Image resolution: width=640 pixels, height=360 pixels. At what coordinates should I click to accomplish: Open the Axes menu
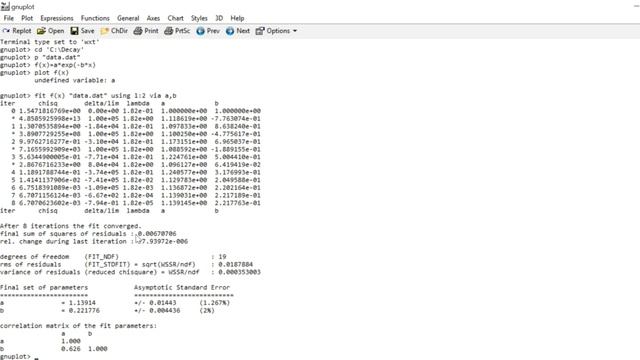[153, 18]
